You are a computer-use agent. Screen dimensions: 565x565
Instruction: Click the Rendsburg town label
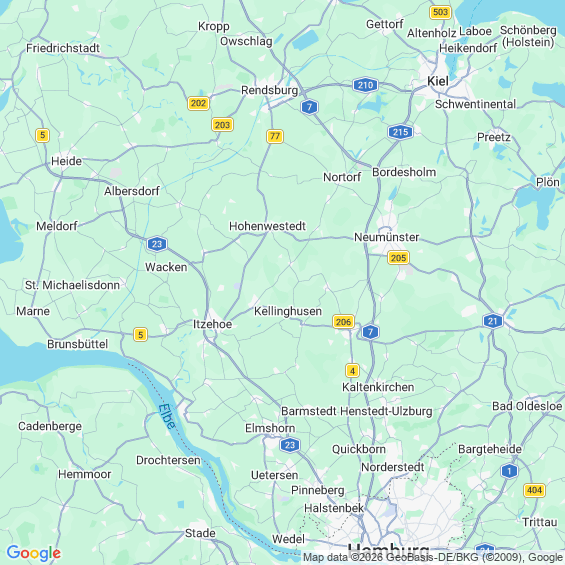[x=270, y=90]
